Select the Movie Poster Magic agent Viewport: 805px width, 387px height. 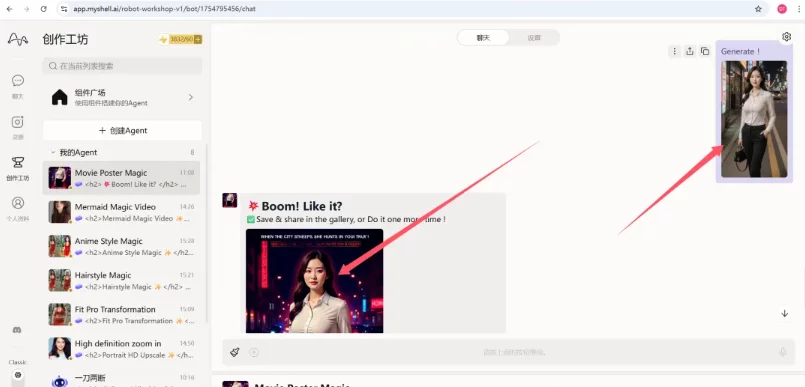[x=121, y=178]
